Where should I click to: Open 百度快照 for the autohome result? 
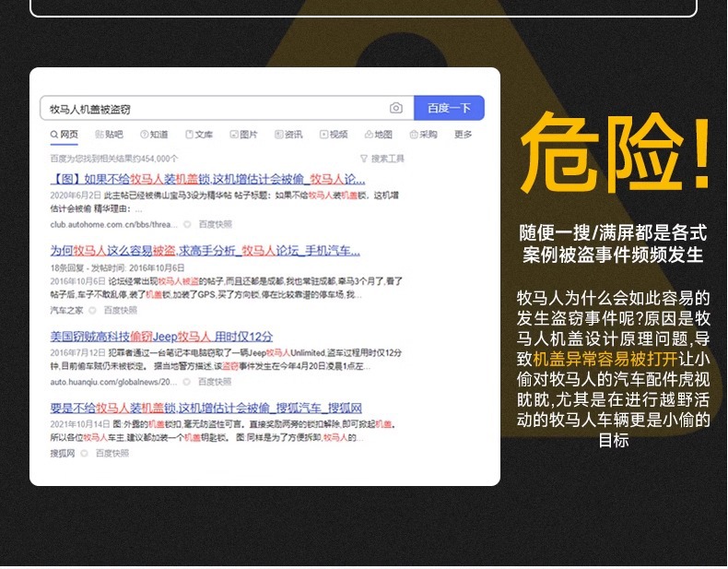point(216,224)
